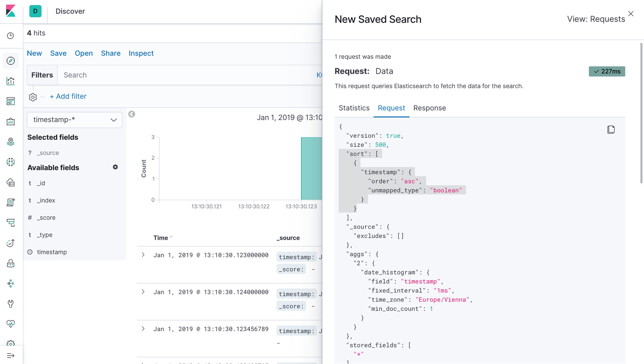Click Inspect in the top menu

pos(141,53)
